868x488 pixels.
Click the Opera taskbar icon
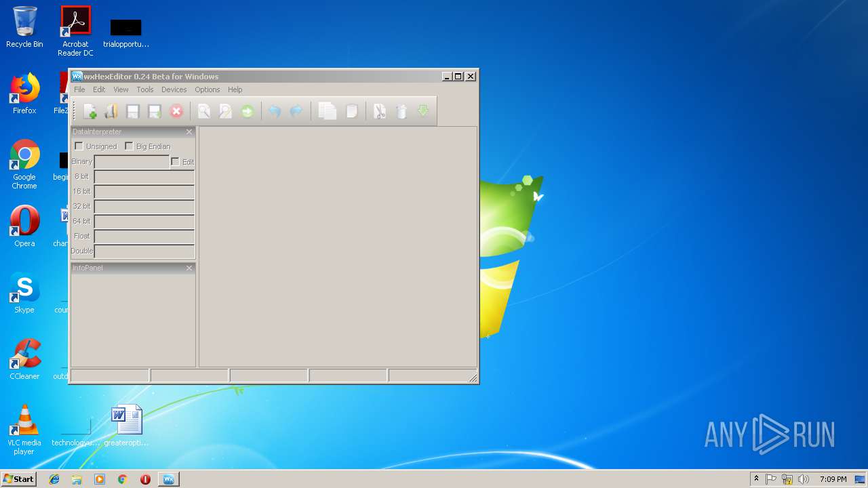click(x=145, y=479)
